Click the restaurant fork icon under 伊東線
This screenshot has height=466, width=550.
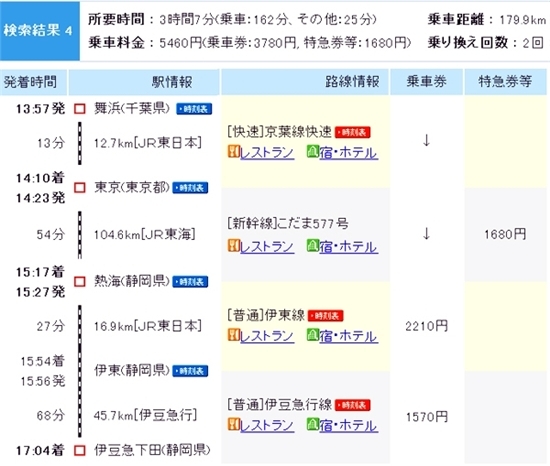pyautogui.click(x=234, y=335)
